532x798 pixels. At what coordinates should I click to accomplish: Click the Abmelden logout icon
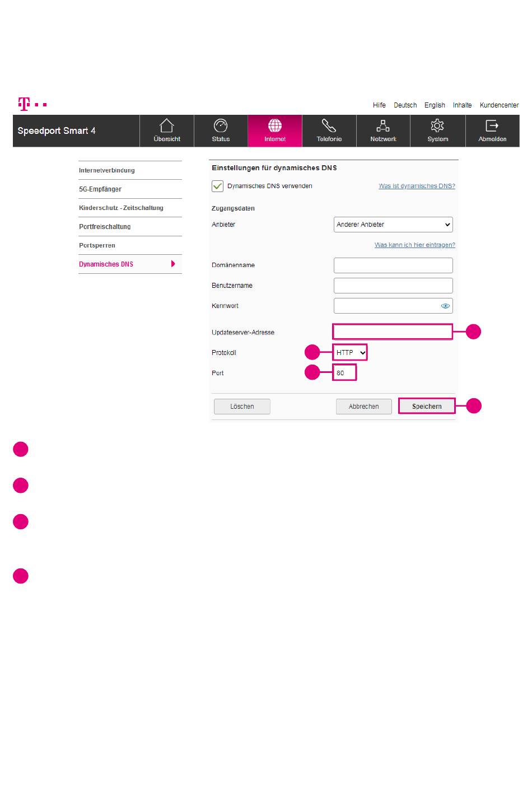pyautogui.click(x=492, y=126)
